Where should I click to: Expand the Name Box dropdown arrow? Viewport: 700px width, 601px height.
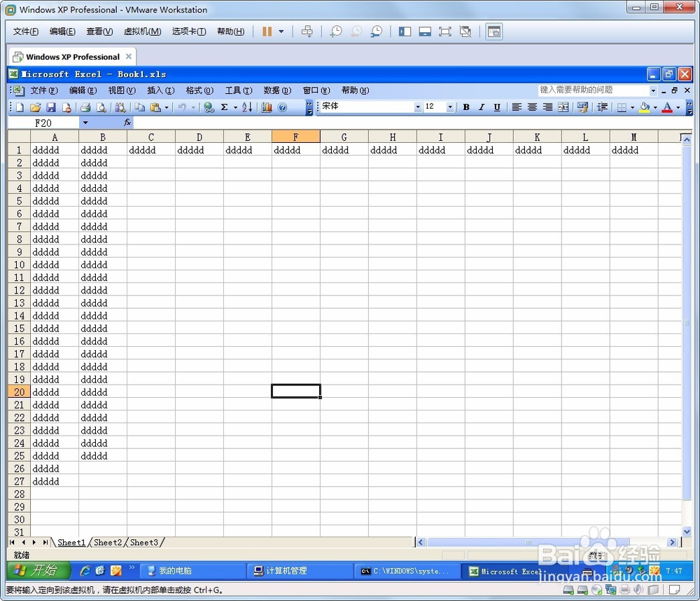coord(85,123)
